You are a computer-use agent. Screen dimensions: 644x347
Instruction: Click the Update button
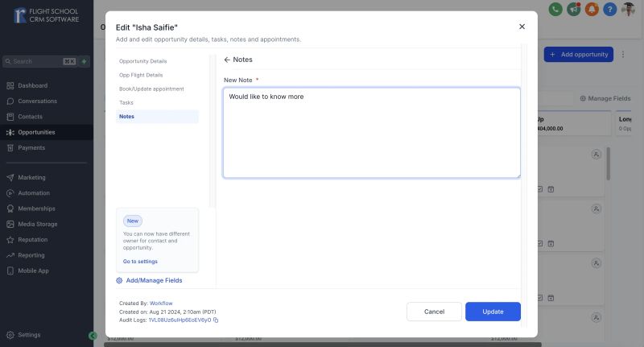(x=493, y=312)
